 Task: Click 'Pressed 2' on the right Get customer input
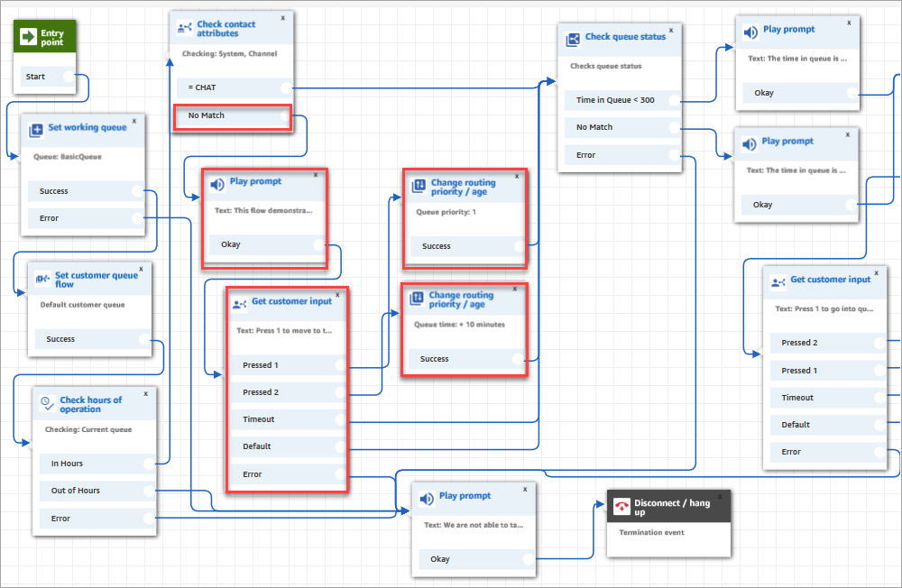click(x=801, y=343)
